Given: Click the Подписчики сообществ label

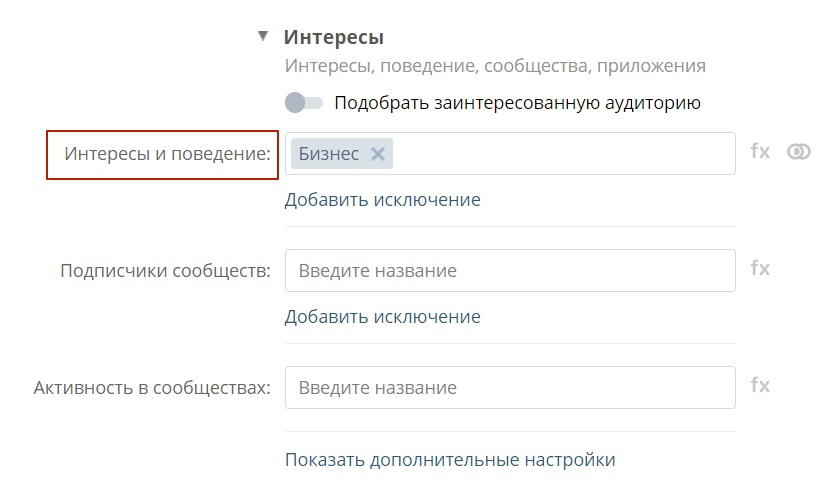Looking at the screenshot, I should coord(165,271).
